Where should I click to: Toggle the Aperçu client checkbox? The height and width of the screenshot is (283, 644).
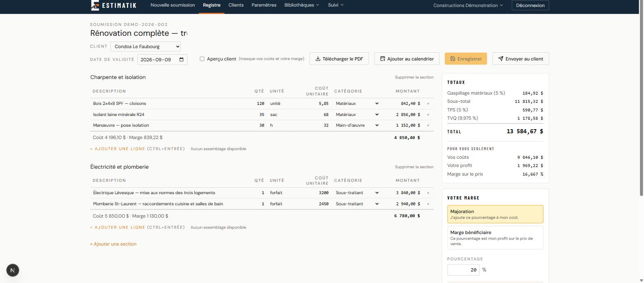[x=202, y=59]
